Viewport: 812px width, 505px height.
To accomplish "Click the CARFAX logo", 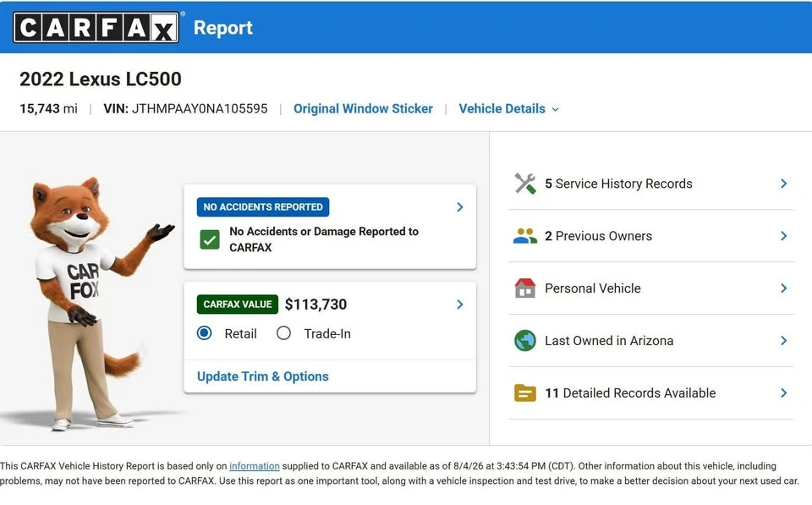I will pyautogui.click(x=96, y=27).
